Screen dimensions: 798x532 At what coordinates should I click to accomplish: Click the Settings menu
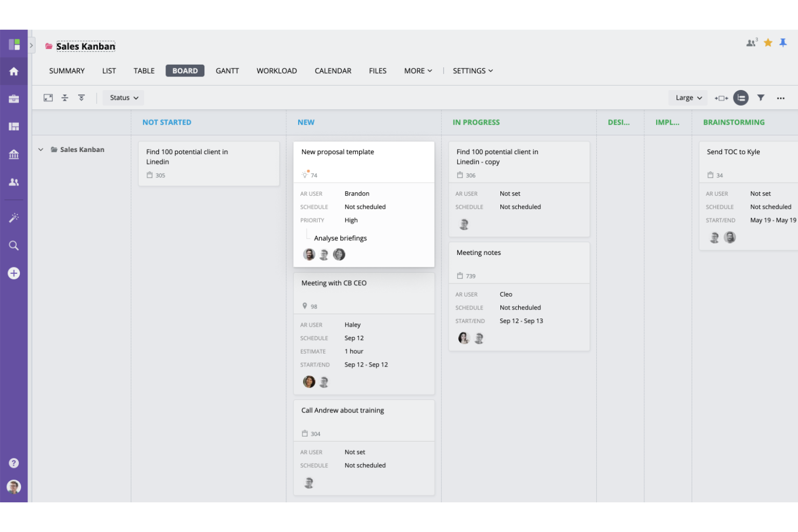(x=472, y=71)
